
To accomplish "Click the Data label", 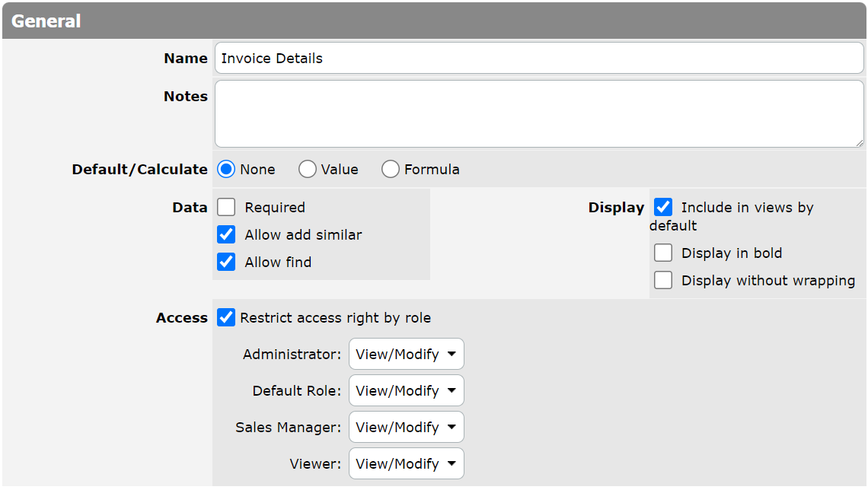I will [x=190, y=208].
